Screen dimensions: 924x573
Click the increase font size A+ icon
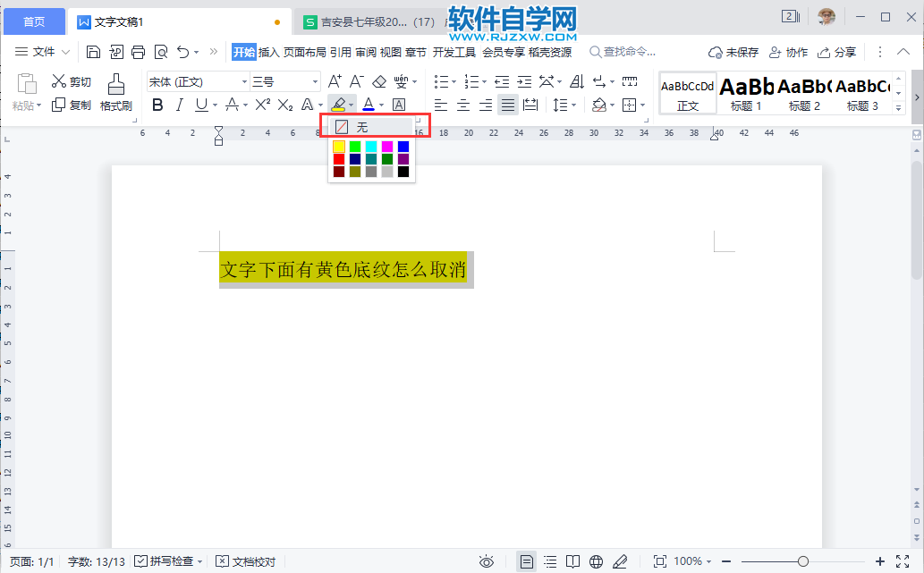coord(333,81)
